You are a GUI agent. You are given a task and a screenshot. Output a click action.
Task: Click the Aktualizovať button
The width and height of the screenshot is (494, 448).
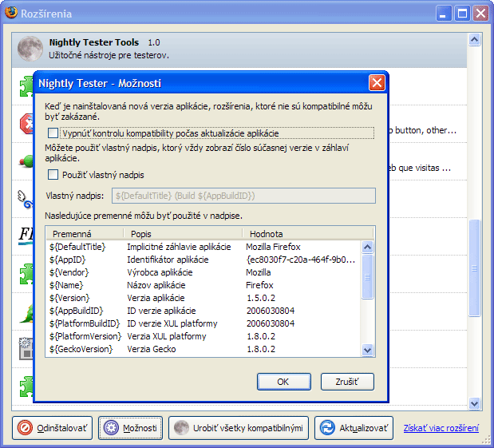point(354,428)
